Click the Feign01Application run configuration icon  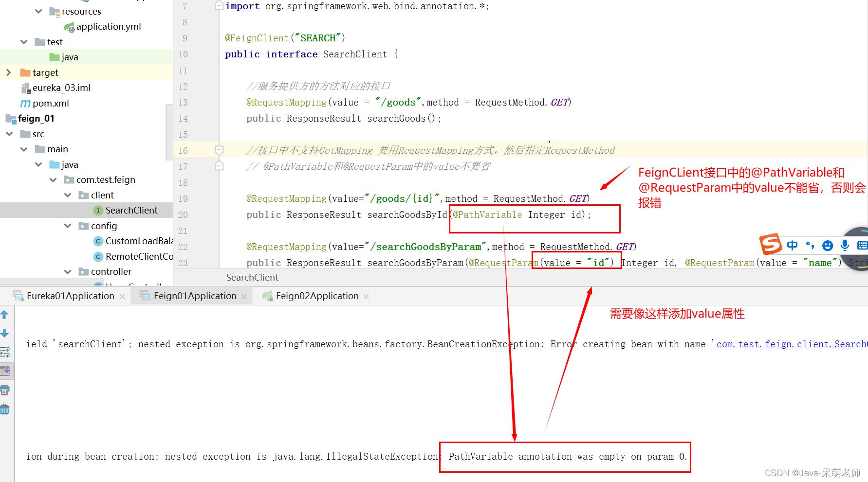(145, 296)
